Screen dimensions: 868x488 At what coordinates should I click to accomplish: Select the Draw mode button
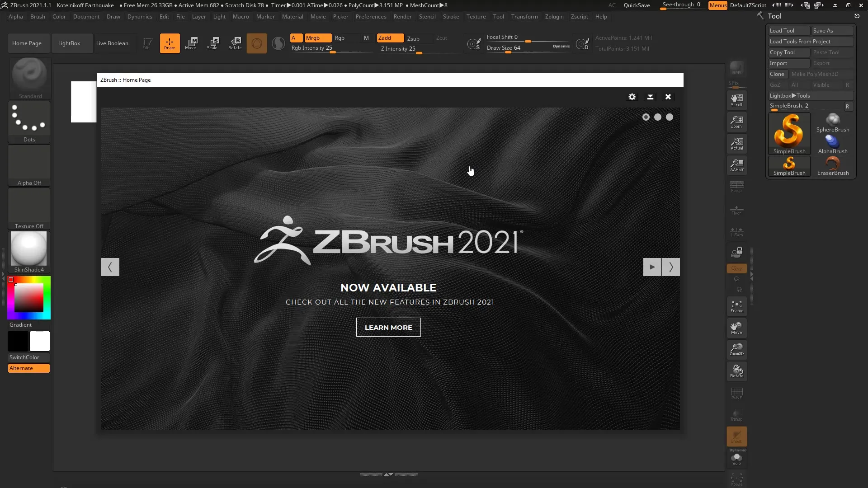coord(170,43)
